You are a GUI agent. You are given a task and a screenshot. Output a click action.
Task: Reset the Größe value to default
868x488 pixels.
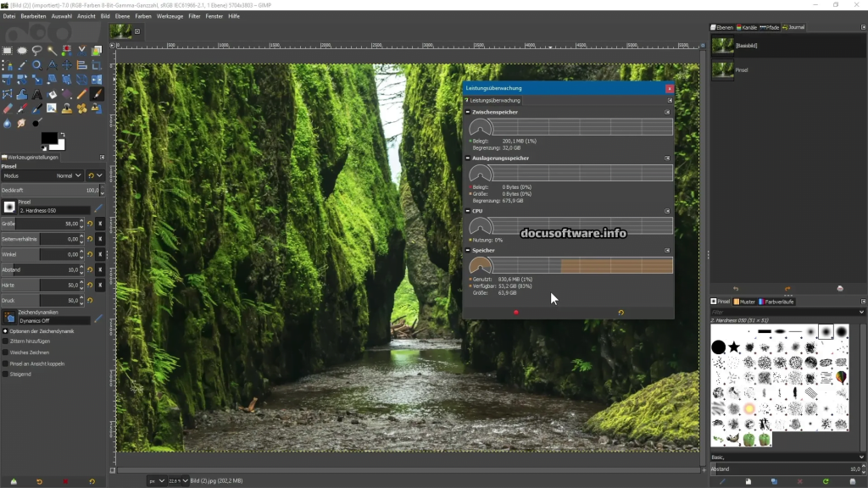click(90, 224)
